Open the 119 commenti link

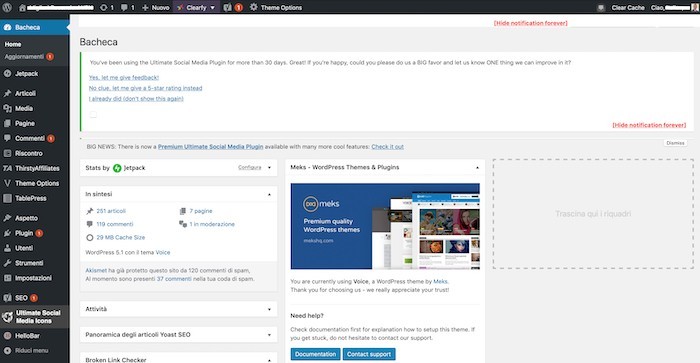click(x=115, y=224)
